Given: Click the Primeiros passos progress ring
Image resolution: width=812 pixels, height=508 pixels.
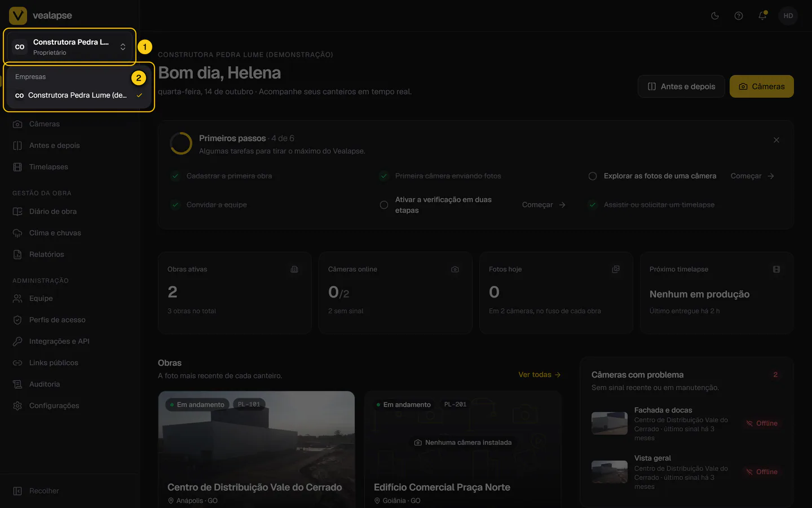Looking at the screenshot, I should point(181,143).
